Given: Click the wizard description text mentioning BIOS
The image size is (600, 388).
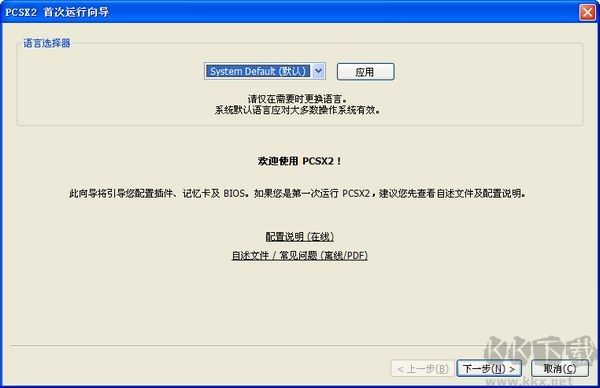Looking at the screenshot, I should [297, 194].
